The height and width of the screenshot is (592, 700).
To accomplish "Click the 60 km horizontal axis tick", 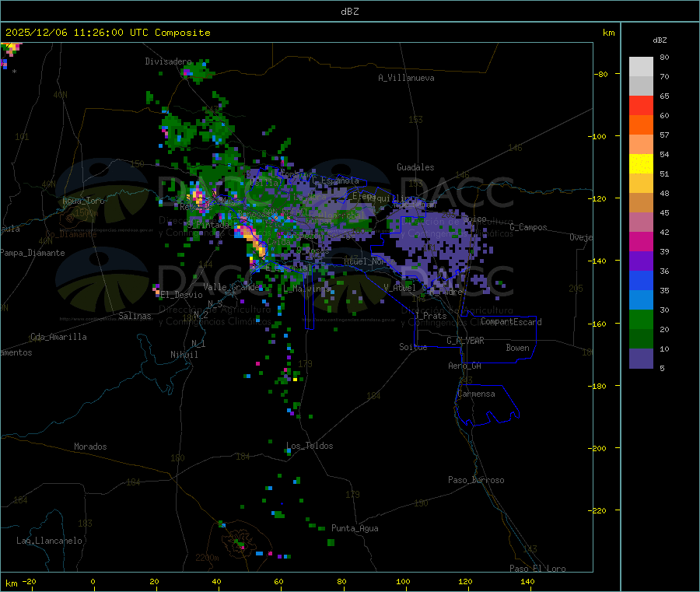I will point(278,581).
